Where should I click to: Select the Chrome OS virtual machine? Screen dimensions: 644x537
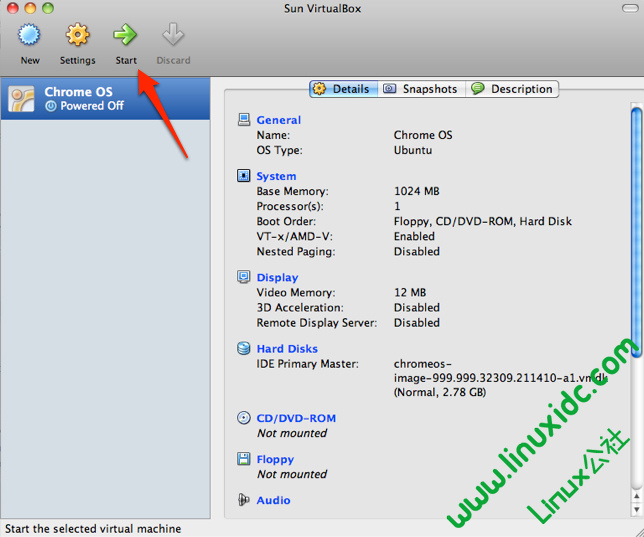click(105, 98)
